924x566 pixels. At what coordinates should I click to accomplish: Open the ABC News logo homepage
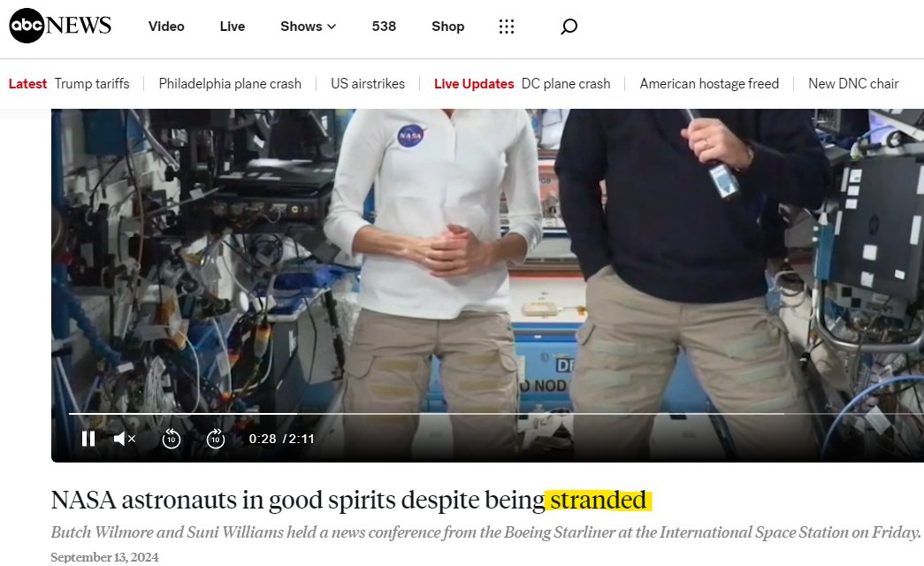(x=60, y=26)
